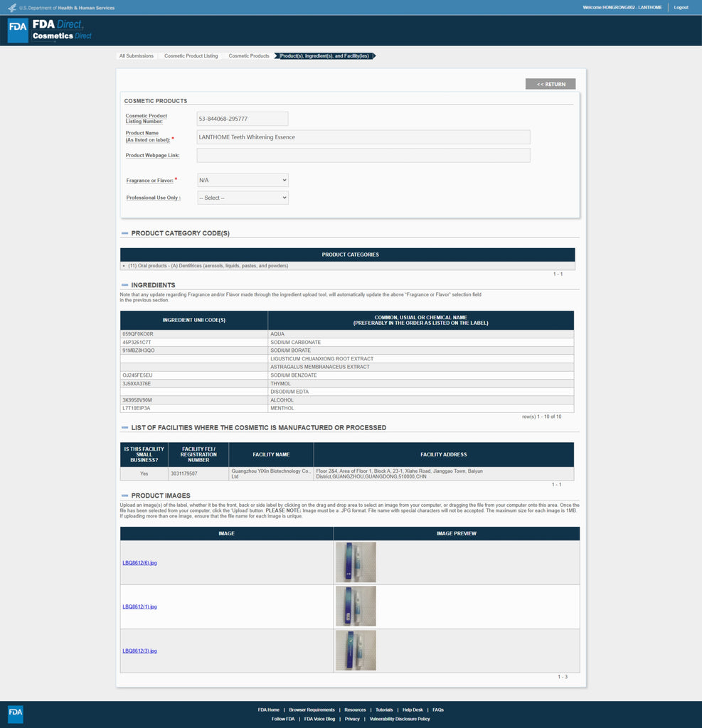Open the Professional Use Only dropdown
702x728 pixels.
pos(243,198)
